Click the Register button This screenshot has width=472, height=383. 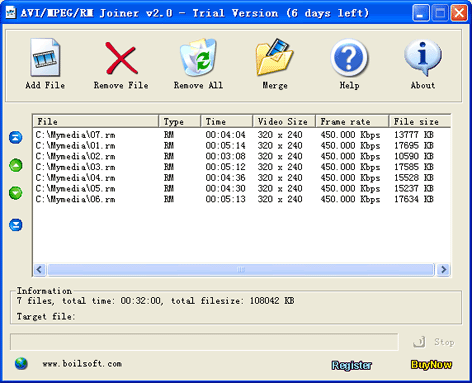[x=351, y=365]
